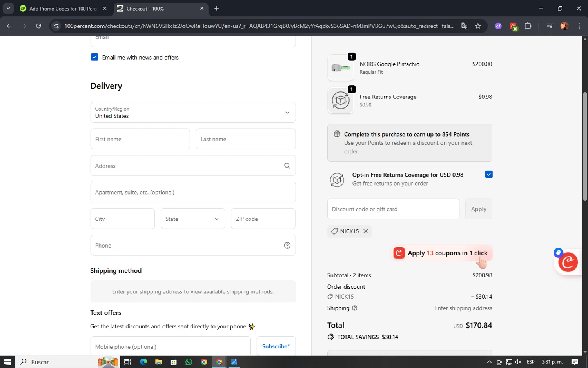Click the Last name field

(245, 139)
